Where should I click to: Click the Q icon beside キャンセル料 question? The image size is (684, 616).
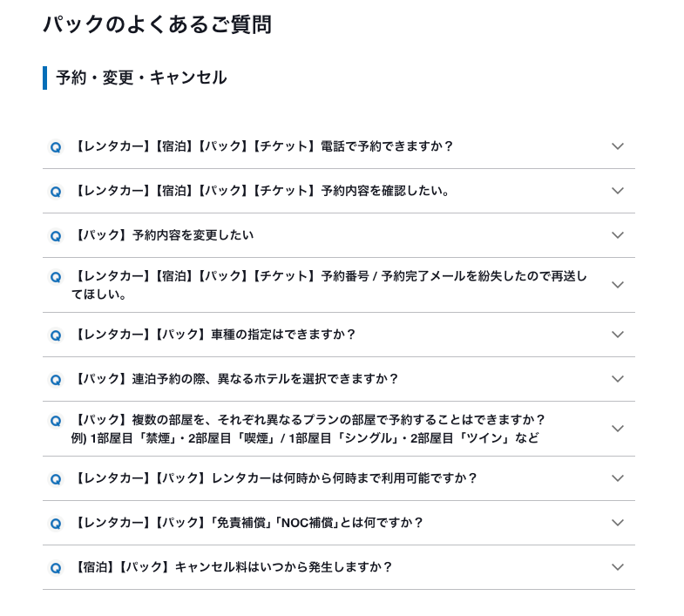(56, 568)
